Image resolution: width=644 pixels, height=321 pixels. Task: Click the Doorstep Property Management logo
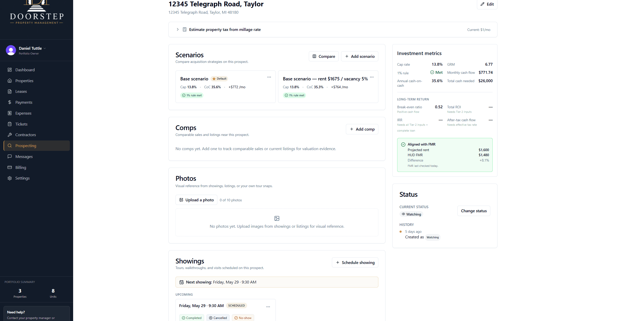point(37,13)
